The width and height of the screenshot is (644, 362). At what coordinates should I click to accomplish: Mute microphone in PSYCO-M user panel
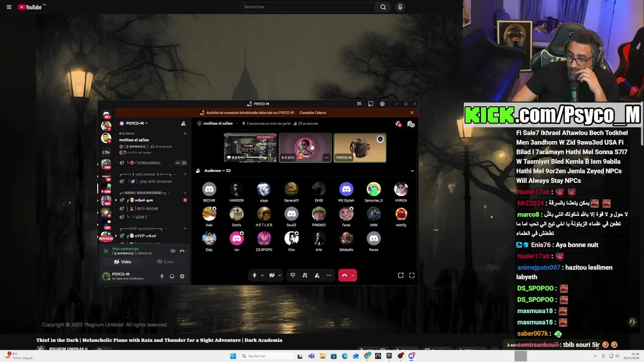[162, 276]
